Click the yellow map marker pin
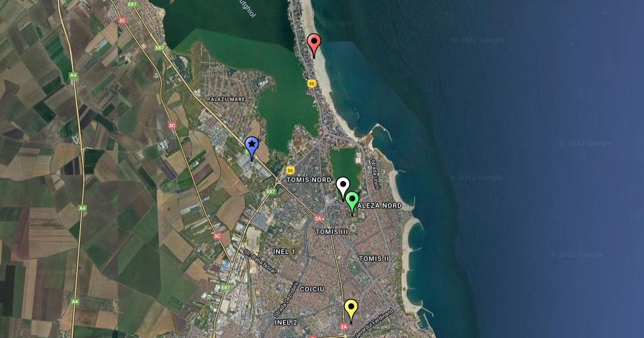Image resolution: width=644 pixels, height=338 pixels. [x=351, y=311]
